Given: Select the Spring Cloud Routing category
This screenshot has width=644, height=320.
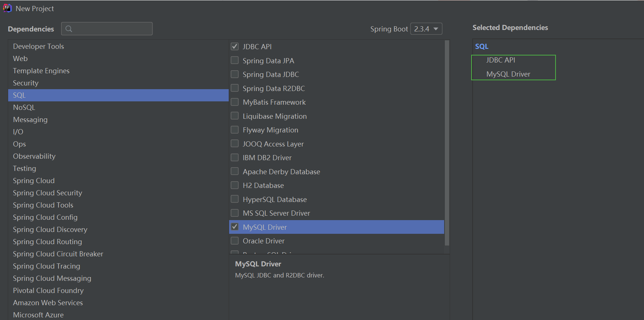Looking at the screenshot, I should coord(118,242).
